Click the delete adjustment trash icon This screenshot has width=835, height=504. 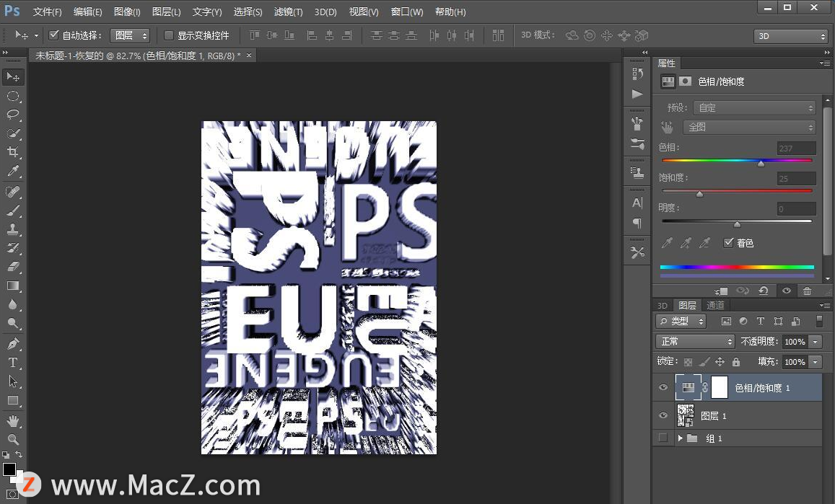coord(808,291)
